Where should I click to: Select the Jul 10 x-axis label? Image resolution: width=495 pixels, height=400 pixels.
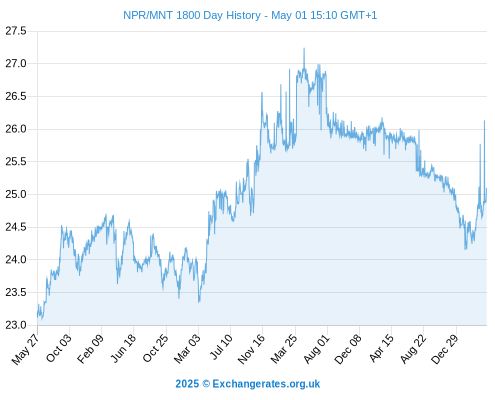[221, 347]
